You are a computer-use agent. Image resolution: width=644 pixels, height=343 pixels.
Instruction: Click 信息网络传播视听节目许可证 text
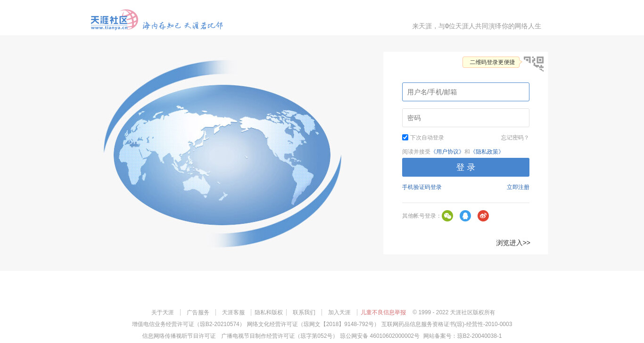pyautogui.click(x=179, y=336)
